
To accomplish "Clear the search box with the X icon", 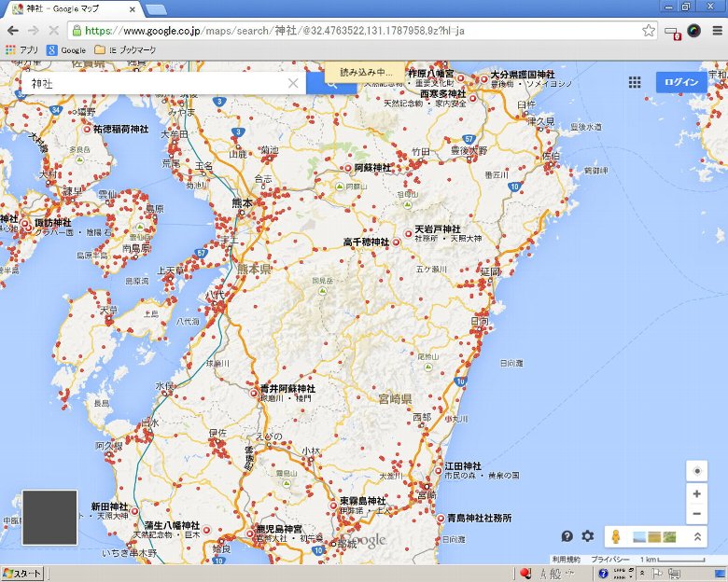I will 293,84.
